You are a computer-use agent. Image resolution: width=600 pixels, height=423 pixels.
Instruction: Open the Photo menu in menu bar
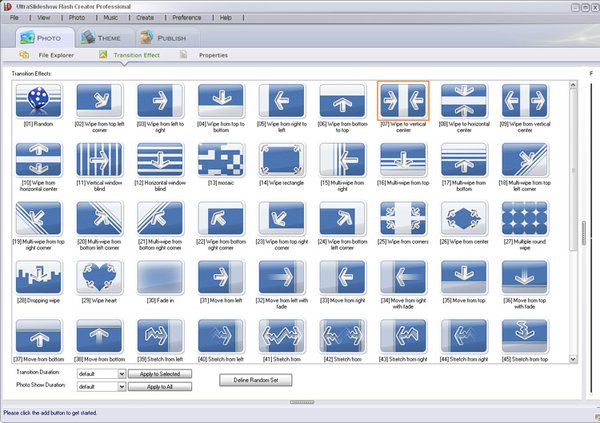[77, 18]
